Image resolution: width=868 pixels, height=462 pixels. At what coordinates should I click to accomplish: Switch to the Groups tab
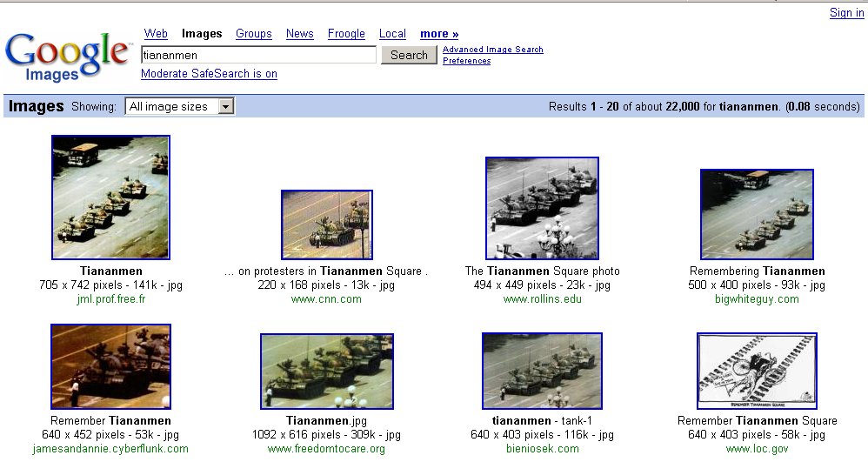tap(254, 34)
